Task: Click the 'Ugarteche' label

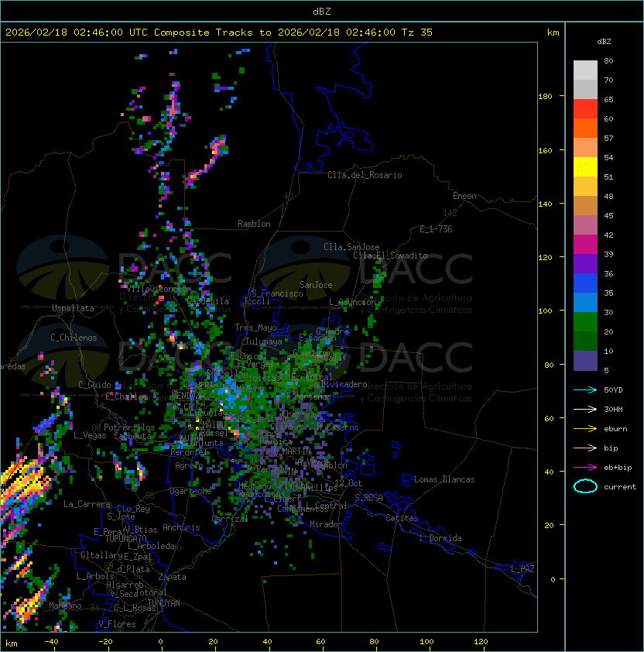Action: [x=190, y=491]
